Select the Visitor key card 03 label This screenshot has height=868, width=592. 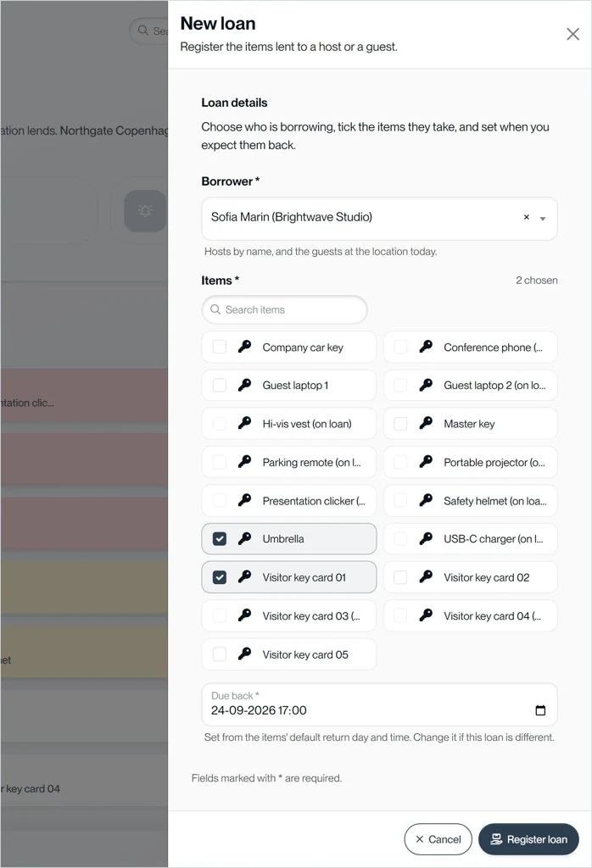coord(311,616)
